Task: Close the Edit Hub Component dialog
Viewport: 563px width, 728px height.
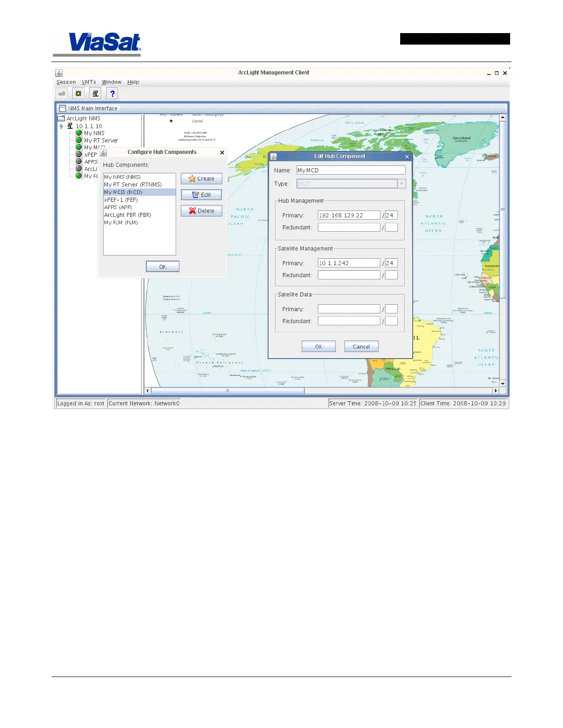Action: point(407,157)
